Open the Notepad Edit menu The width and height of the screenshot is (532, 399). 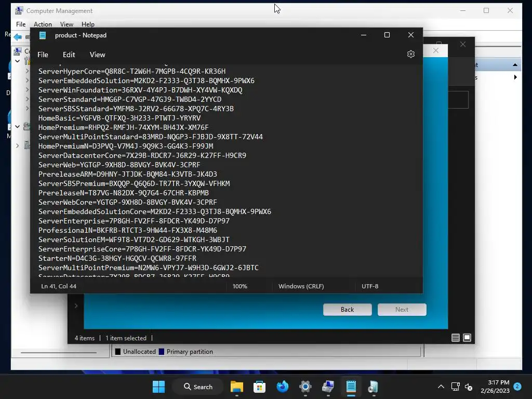pyautogui.click(x=69, y=55)
